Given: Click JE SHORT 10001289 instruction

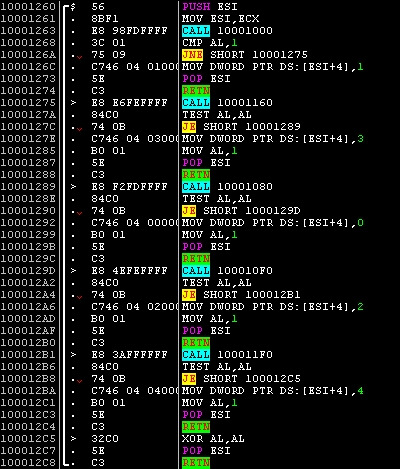Looking at the screenshot, I should tap(241, 126).
